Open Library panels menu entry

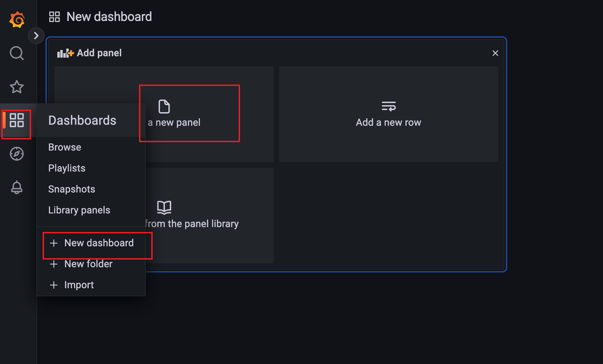79,210
